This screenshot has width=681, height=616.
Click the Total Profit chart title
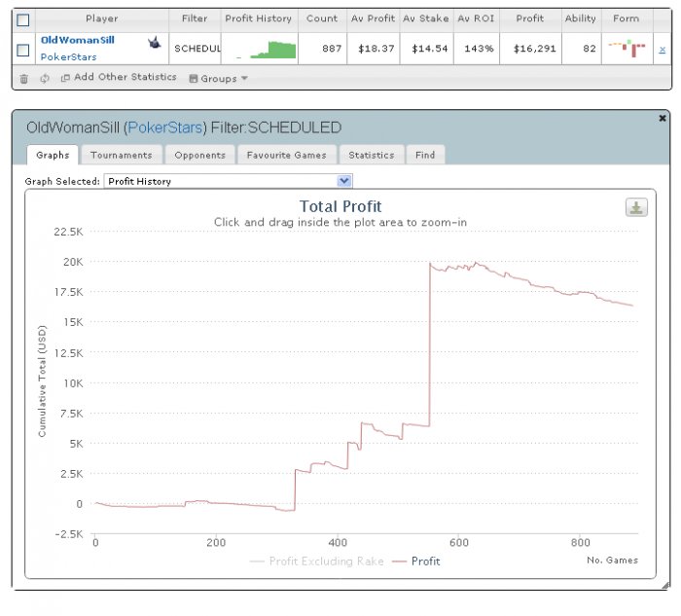click(x=340, y=206)
